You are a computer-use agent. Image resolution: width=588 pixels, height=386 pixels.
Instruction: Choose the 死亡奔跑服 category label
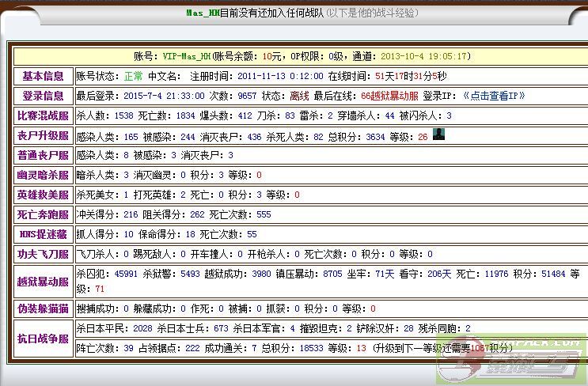(x=43, y=214)
